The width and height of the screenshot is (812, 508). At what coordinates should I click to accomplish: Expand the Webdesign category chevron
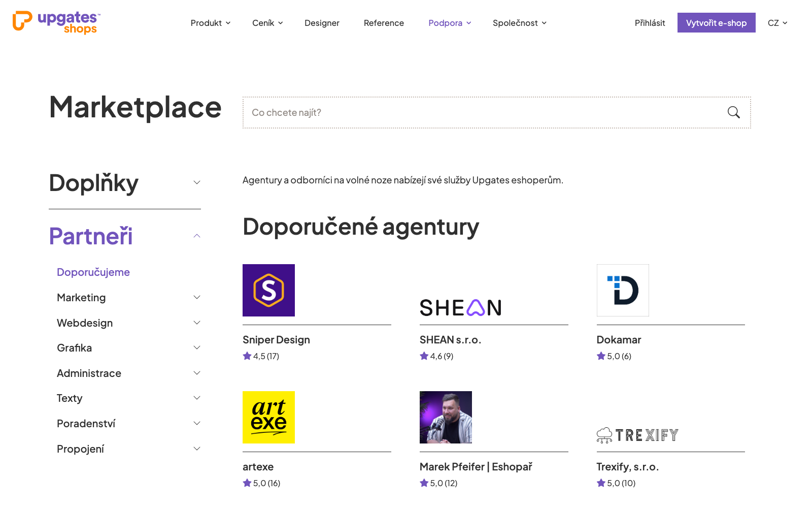pyautogui.click(x=197, y=323)
